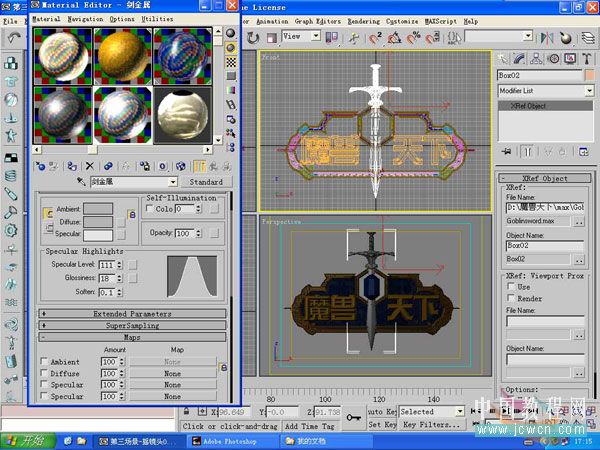The width and height of the screenshot is (600, 450).
Task: Expand the SuperSampling rollout
Action: (133, 325)
